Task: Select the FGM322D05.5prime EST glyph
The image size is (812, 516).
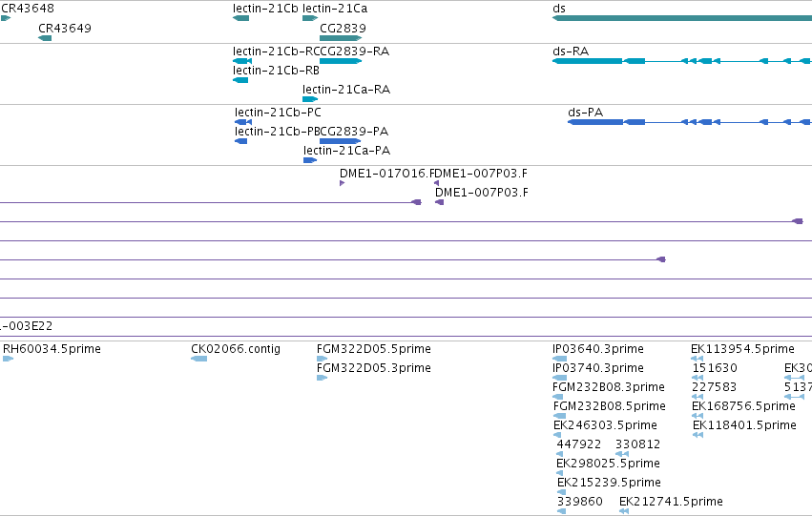Action: click(x=323, y=359)
